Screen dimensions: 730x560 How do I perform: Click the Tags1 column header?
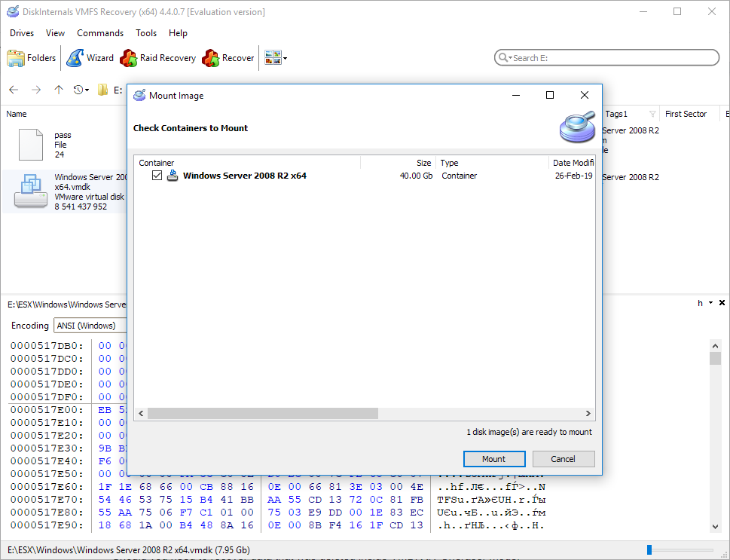[616, 114]
